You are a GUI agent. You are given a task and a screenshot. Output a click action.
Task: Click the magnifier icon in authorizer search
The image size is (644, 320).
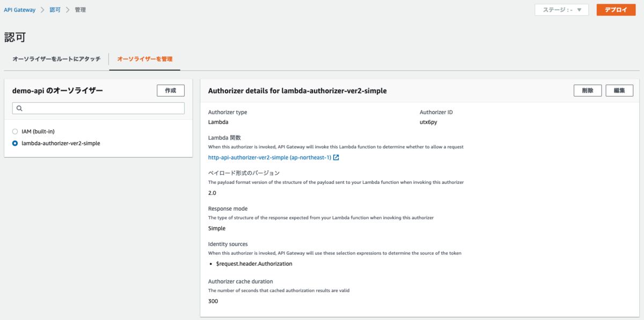[19, 108]
